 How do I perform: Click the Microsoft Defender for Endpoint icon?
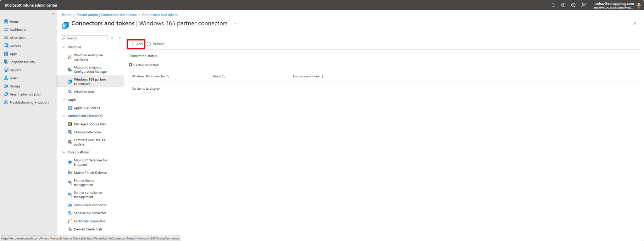70,162
